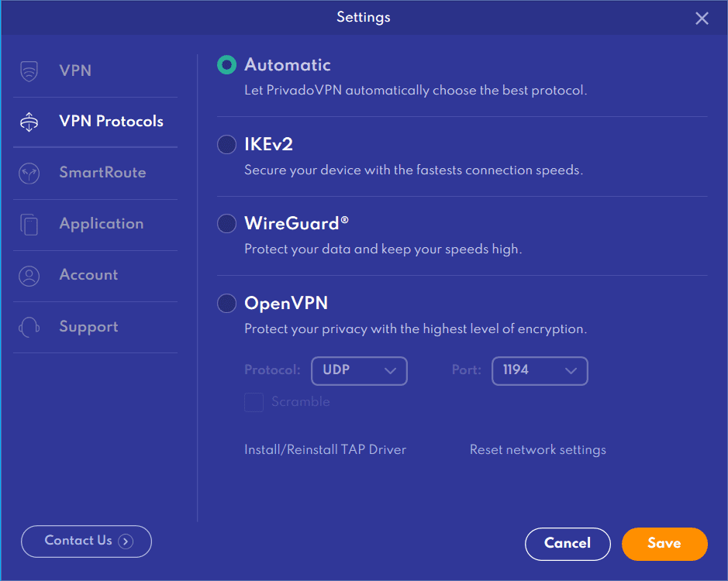Select the IKEv2 protocol radio button
The height and width of the screenshot is (581, 728).
pyautogui.click(x=226, y=145)
